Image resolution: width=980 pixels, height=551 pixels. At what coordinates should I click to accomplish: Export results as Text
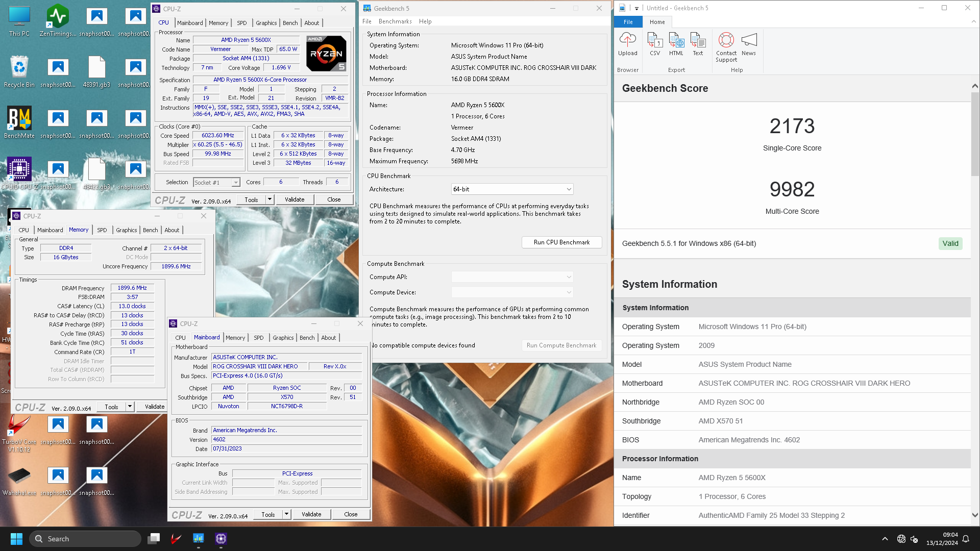(698, 44)
